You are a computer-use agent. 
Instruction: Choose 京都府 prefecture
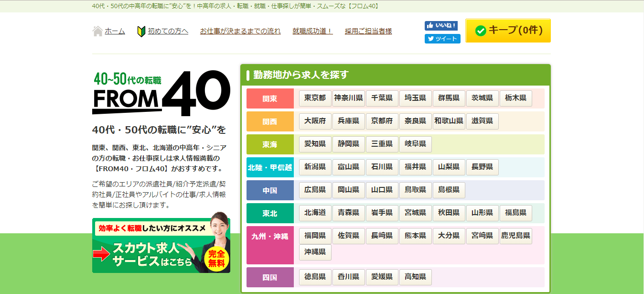382,121
